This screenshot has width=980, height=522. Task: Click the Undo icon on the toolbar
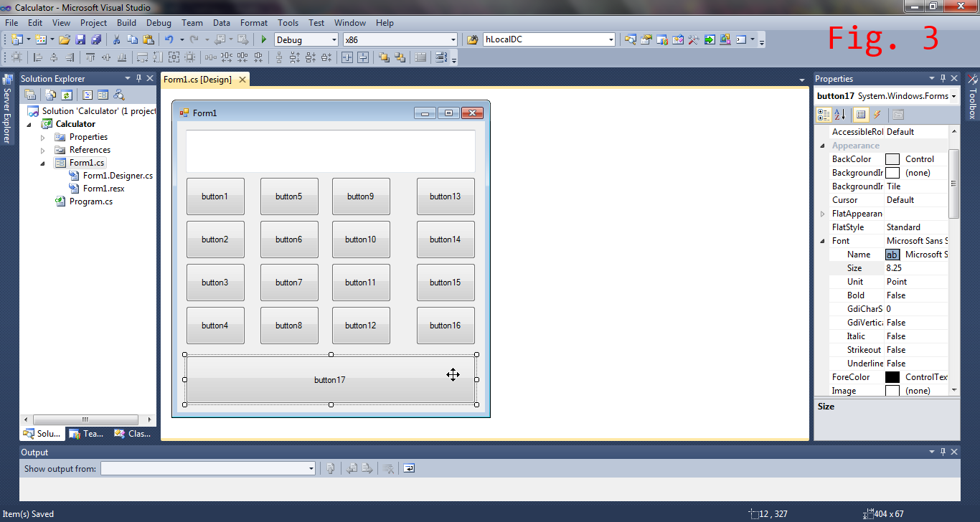(x=169, y=39)
